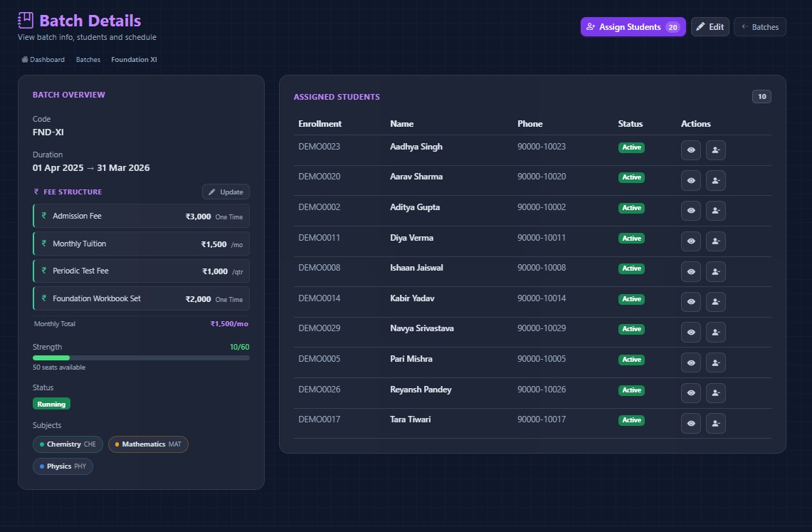
Task: Click the Phone column header
Action: (x=529, y=124)
